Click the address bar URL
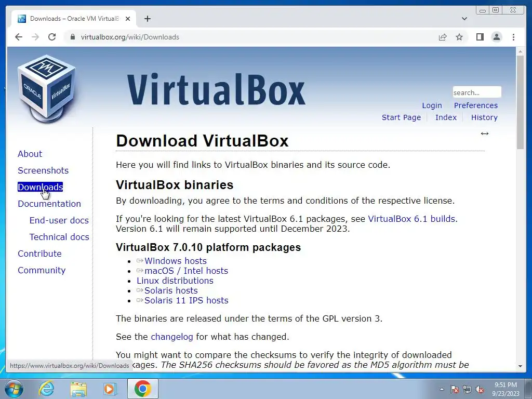The image size is (532, 399). (x=130, y=37)
